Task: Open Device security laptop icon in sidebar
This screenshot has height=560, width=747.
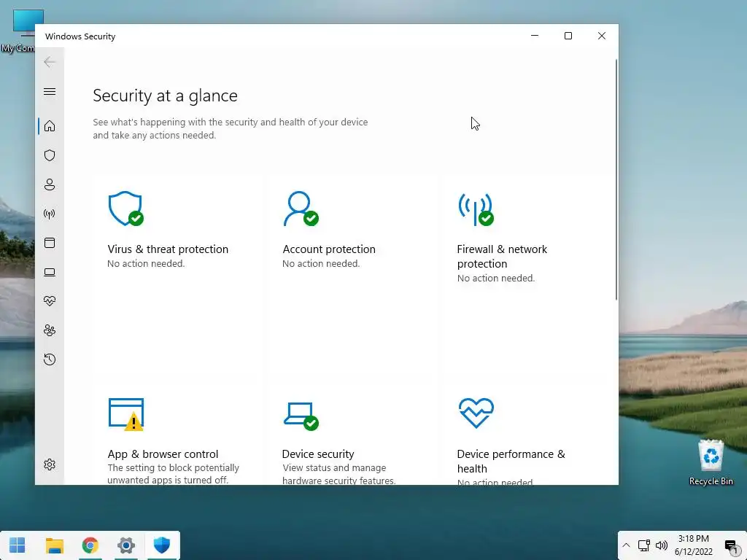Action: [50, 273]
